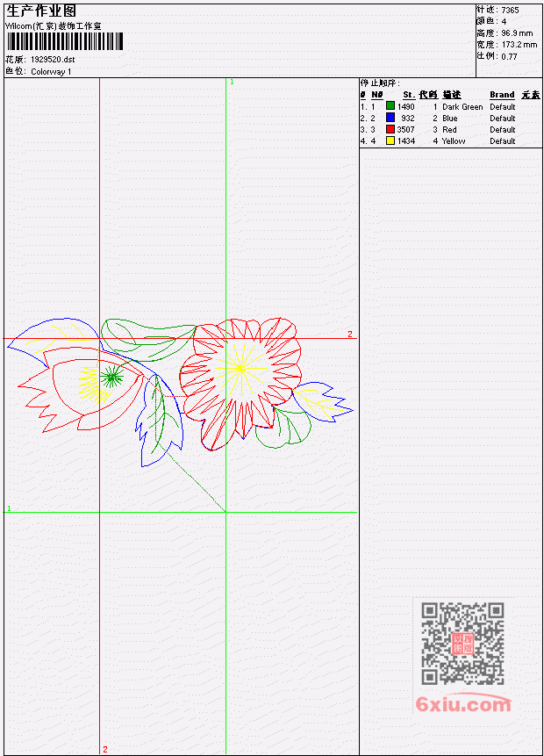Click the color count value '4'
The image size is (544, 756).
pos(504,22)
